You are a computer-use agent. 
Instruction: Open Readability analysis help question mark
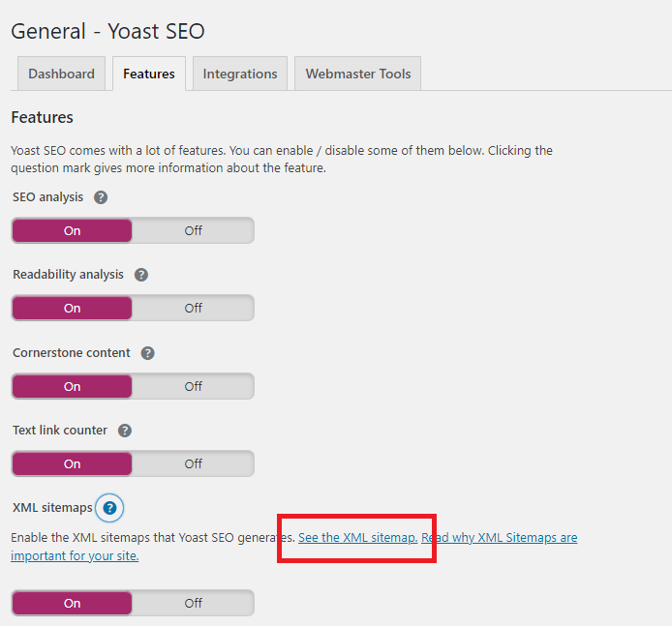coord(141,275)
